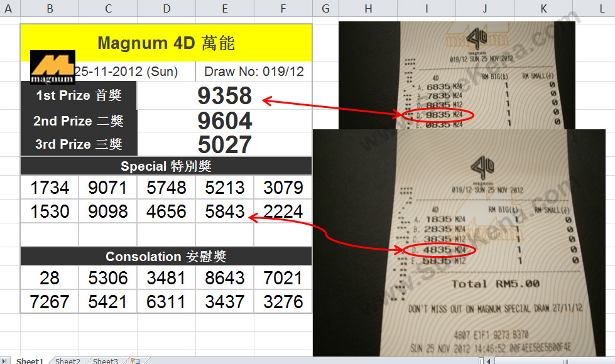Select third prize number 5027

pos(225,144)
